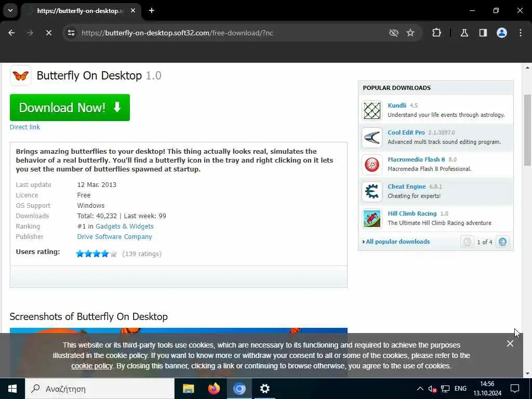Open the Windows Start menu
This screenshot has width=532, height=399.
pos(12,389)
